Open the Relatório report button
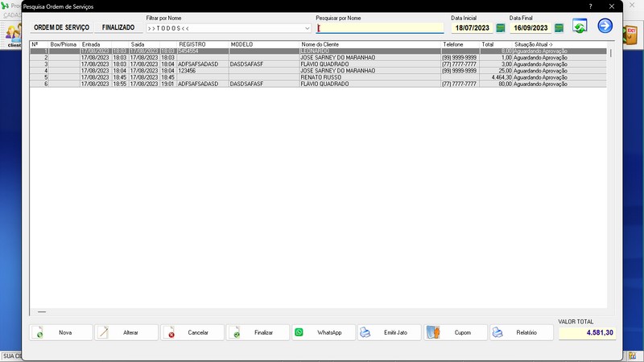This screenshot has width=644, height=362. (x=521, y=332)
